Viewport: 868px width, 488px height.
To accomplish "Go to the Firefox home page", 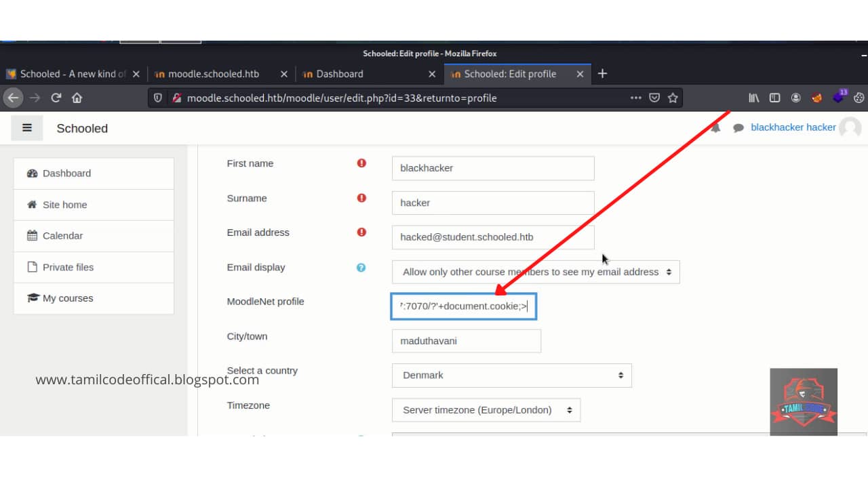I will [77, 98].
